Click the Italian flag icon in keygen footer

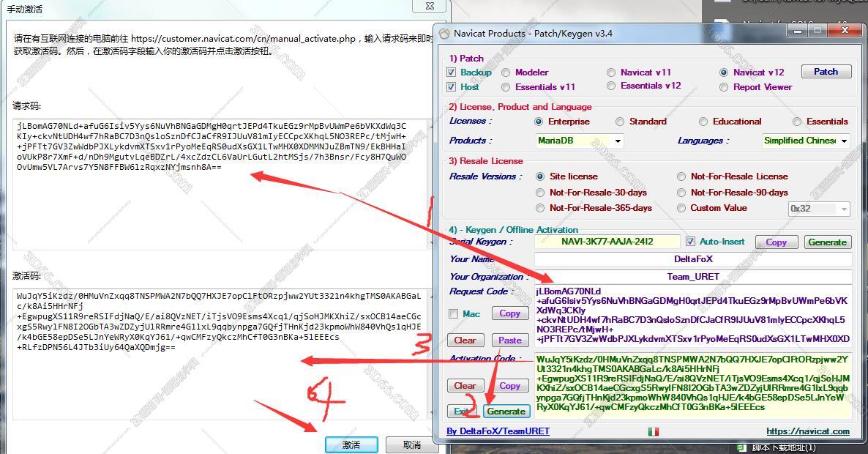pos(654,431)
